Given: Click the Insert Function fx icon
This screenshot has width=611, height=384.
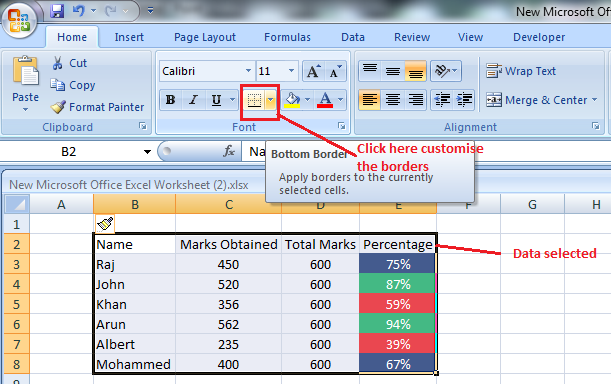Looking at the screenshot, I should pyautogui.click(x=229, y=151).
